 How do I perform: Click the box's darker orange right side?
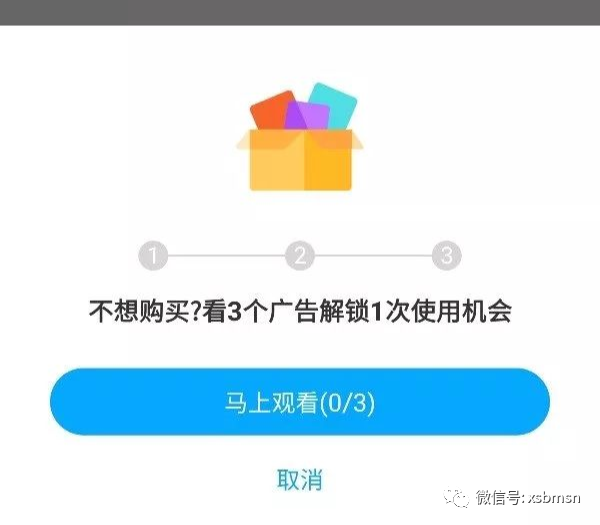328,161
